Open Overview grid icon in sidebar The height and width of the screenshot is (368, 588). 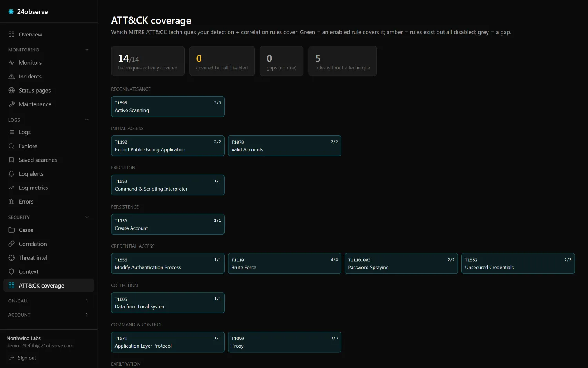pyautogui.click(x=11, y=35)
